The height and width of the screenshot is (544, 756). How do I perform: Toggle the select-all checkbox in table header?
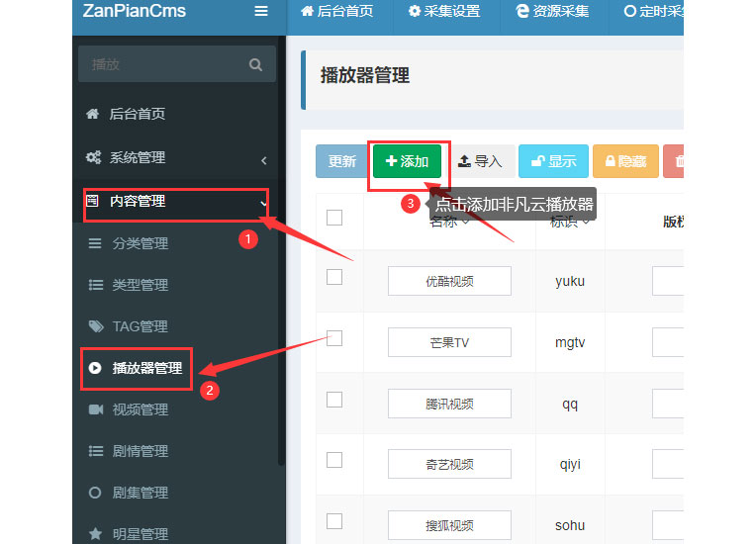334,218
